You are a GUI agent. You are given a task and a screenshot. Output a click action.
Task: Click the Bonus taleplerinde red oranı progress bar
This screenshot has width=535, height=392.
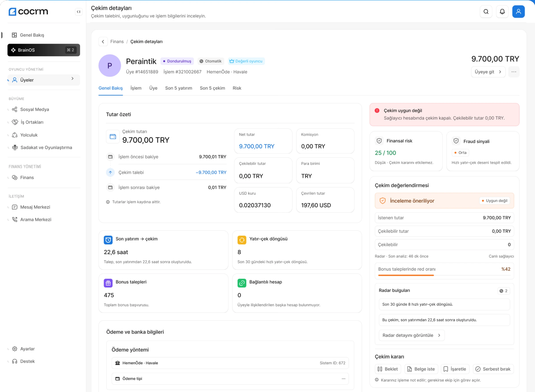coord(444,275)
